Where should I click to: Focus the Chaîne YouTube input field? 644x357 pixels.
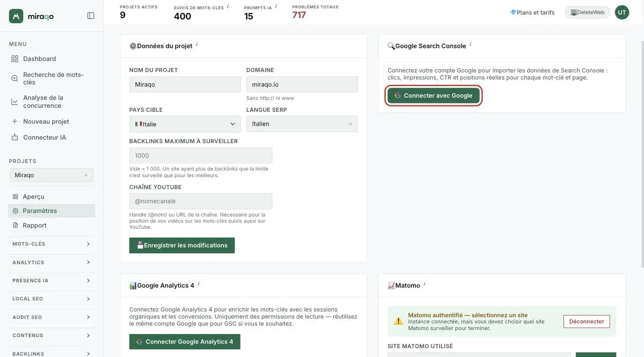tap(201, 201)
